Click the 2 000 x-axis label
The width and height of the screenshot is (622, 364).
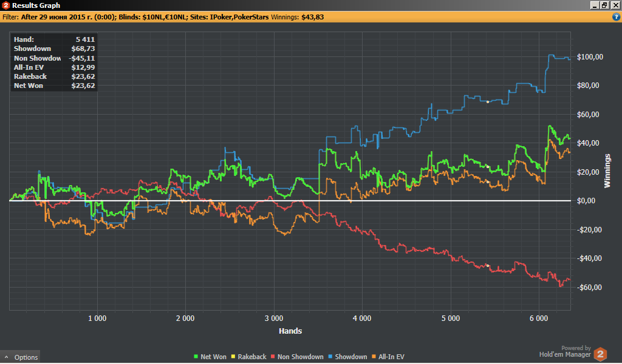[185, 318]
